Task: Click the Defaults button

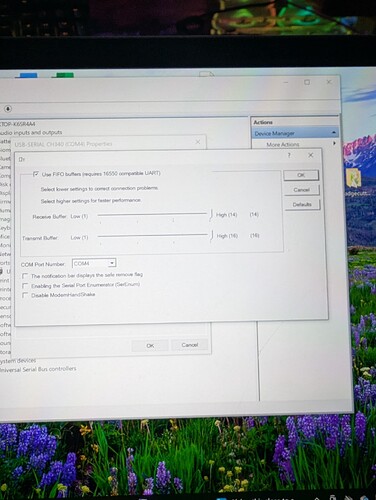Action: 302,204
